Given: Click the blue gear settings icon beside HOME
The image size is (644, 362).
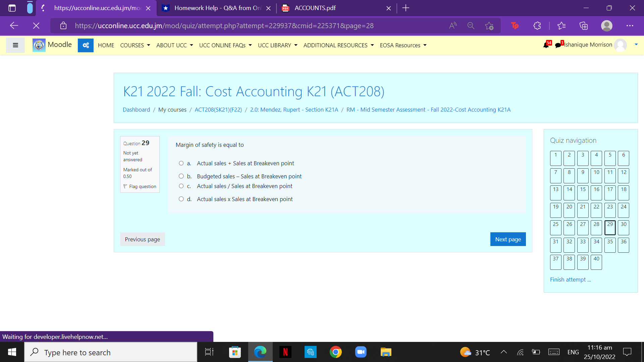Looking at the screenshot, I should point(86,45).
